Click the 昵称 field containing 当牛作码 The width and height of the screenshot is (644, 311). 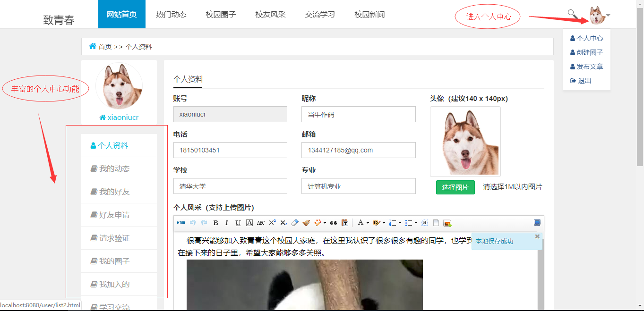point(359,114)
